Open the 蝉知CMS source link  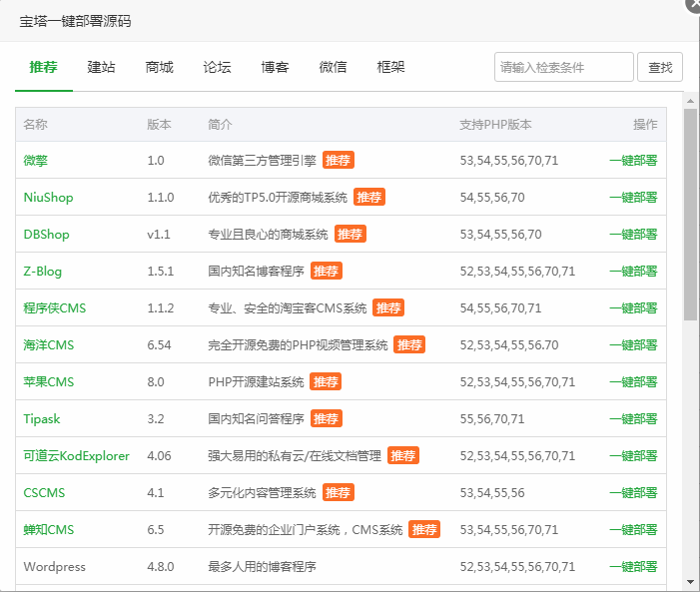pos(49,530)
